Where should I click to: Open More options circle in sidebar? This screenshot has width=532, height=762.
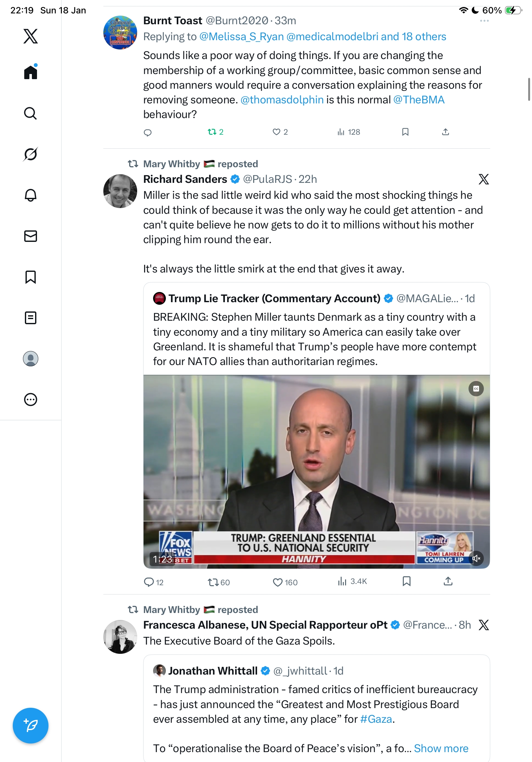tap(31, 400)
